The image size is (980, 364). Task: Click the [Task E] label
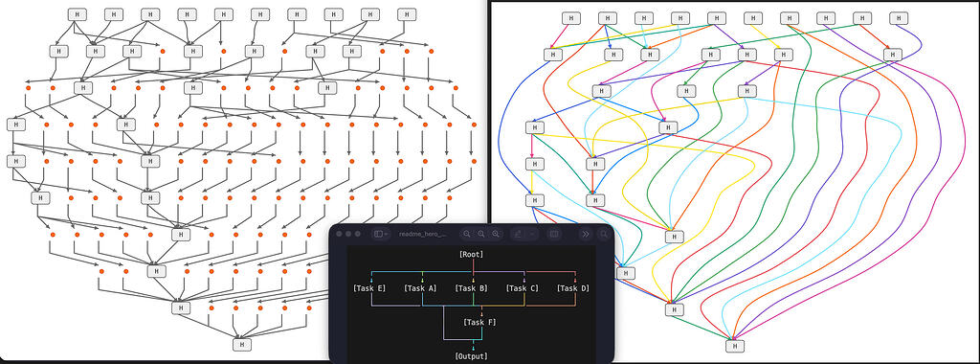(368, 288)
